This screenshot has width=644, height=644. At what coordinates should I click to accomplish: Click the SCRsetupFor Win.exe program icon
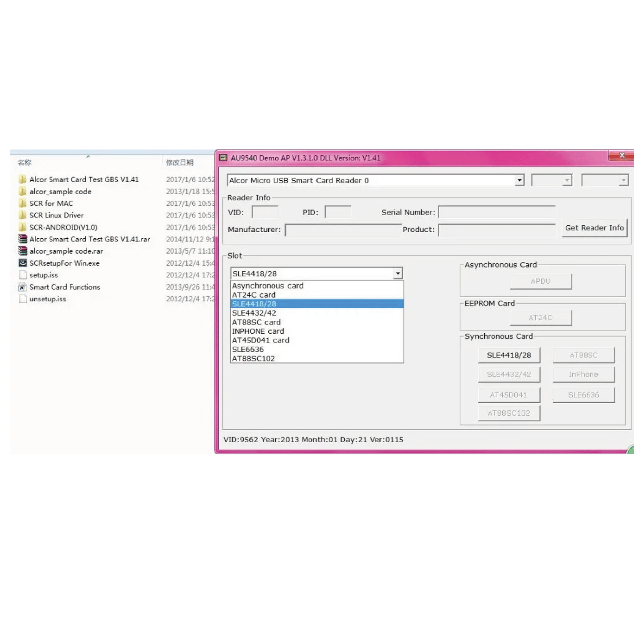click(23, 263)
